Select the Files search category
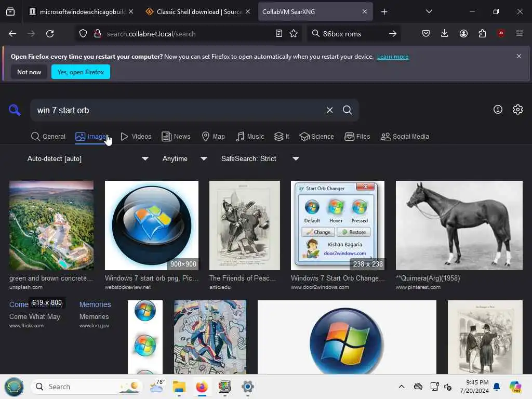532x399 pixels. (x=357, y=137)
